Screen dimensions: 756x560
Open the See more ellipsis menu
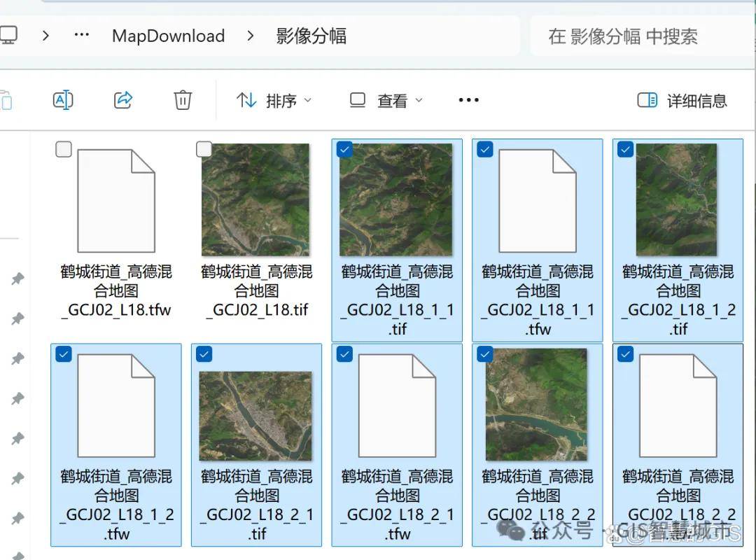(468, 100)
